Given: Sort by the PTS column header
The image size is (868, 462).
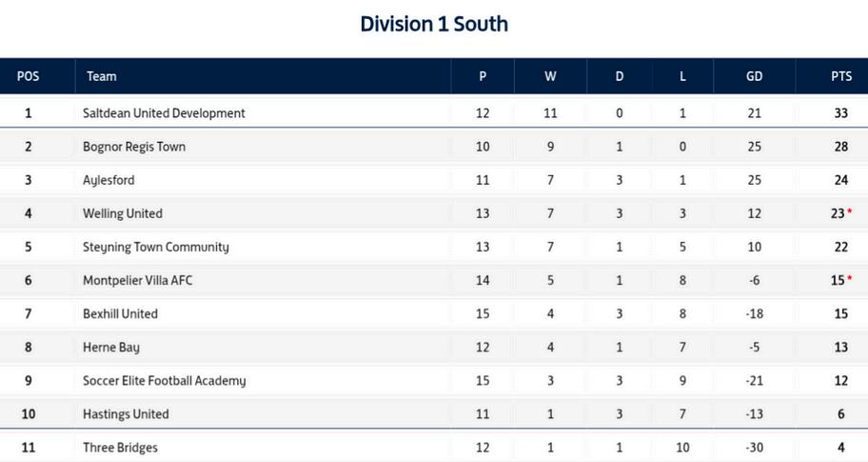Looking at the screenshot, I should click(840, 76).
